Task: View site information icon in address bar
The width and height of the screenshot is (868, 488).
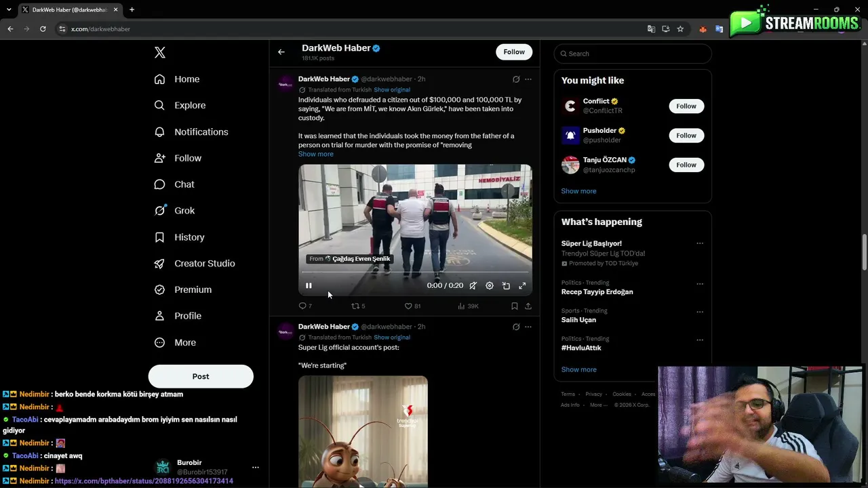Action: tap(62, 29)
